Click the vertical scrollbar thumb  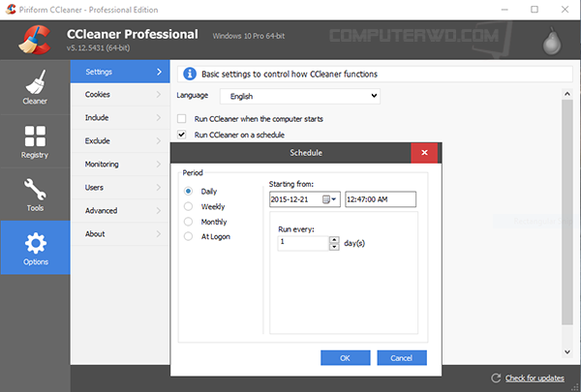[x=567, y=212]
